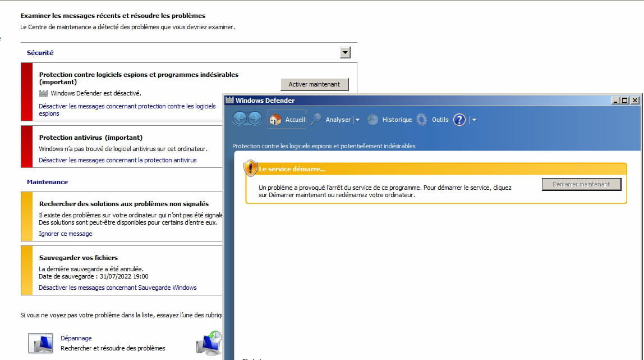Click Protection antivirus (important) heading
Image resolution: width=644 pixels, height=360 pixels.
pyautogui.click(x=91, y=137)
